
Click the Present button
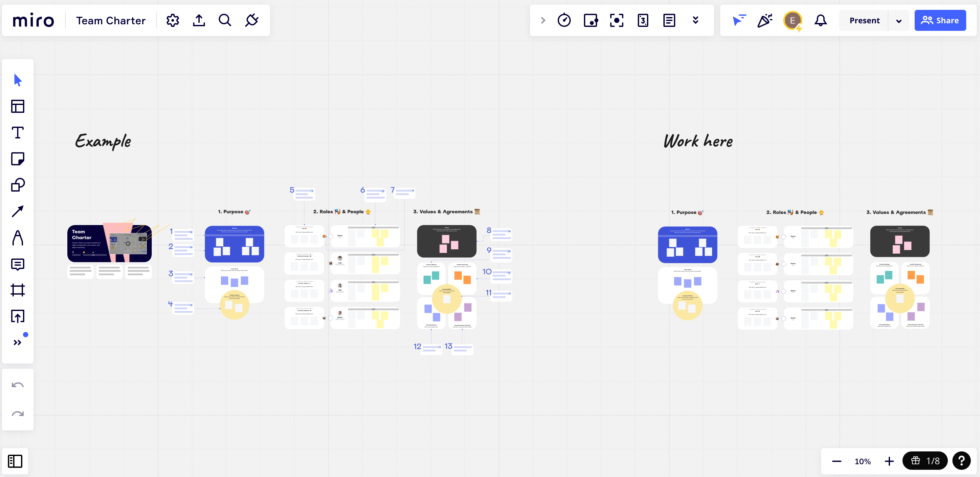pyautogui.click(x=865, y=21)
